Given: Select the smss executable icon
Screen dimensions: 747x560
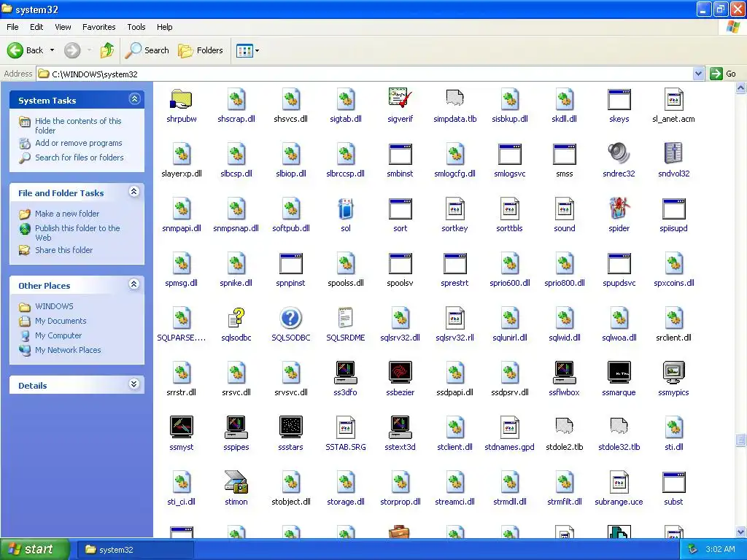Looking at the screenshot, I should 564,154.
